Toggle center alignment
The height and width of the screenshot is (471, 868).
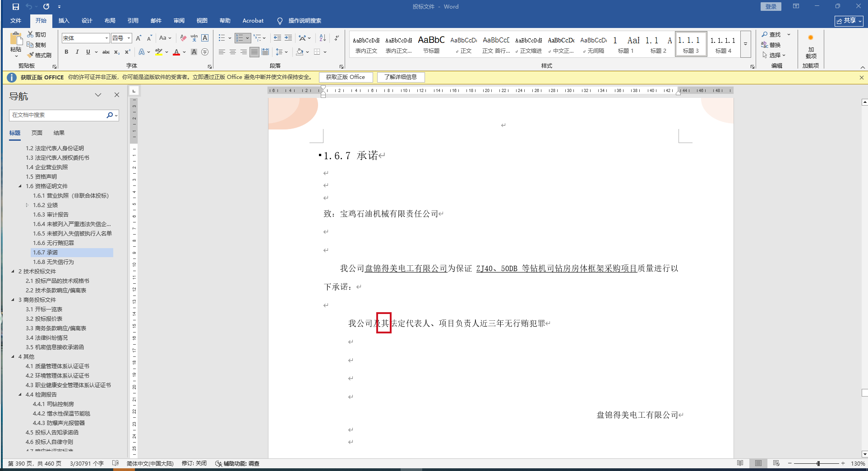coord(233,52)
